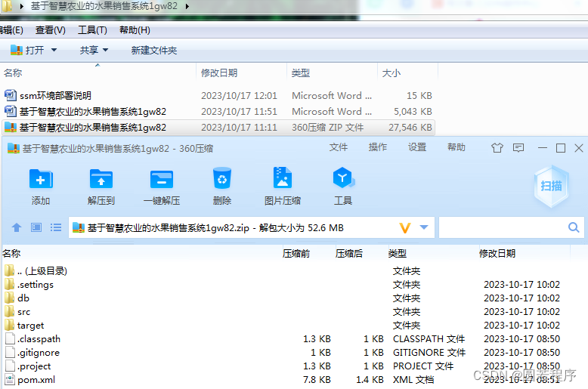This screenshot has width=588, height=389.
Task: Expand the breadcrumb arrow before the folder name
Action: [22, 6]
